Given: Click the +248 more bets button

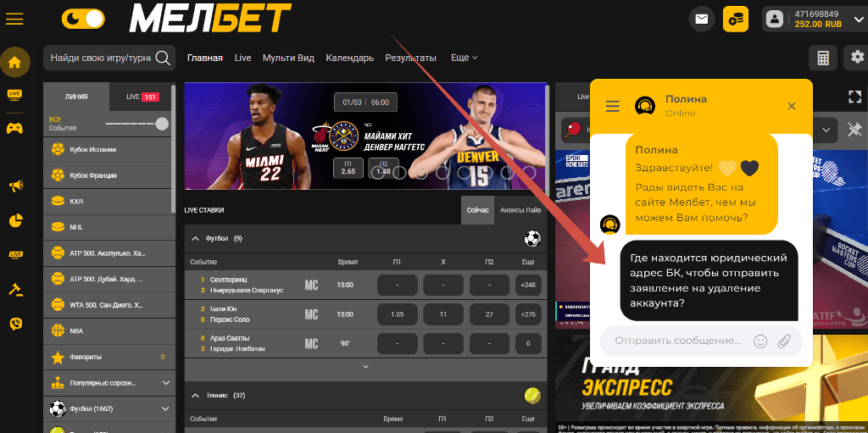Looking at the screenshot, I should coord(528,286).
